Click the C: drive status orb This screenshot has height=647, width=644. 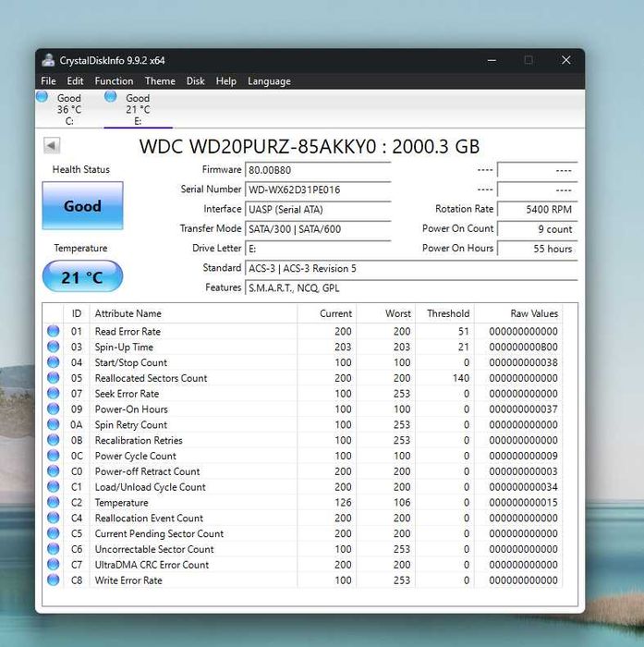43,96
